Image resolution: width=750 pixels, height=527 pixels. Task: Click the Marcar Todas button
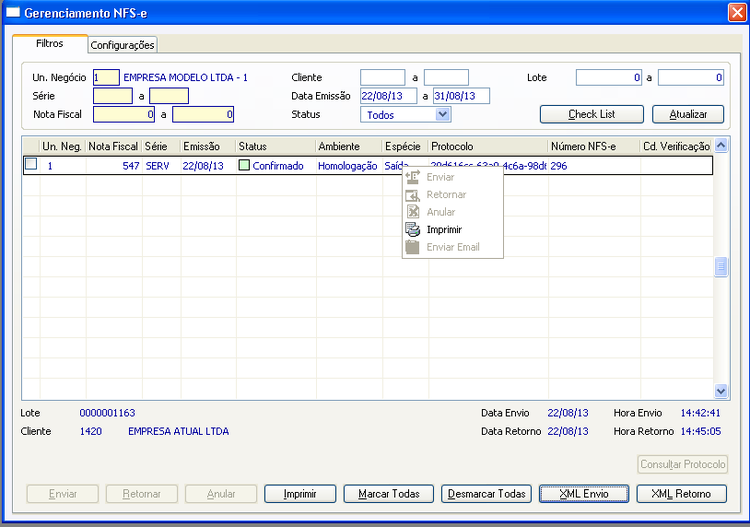click(388, 494)
